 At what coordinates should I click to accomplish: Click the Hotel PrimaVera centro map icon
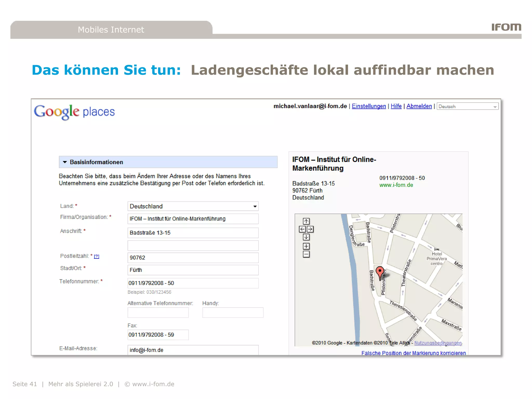(x=437, y=249)
